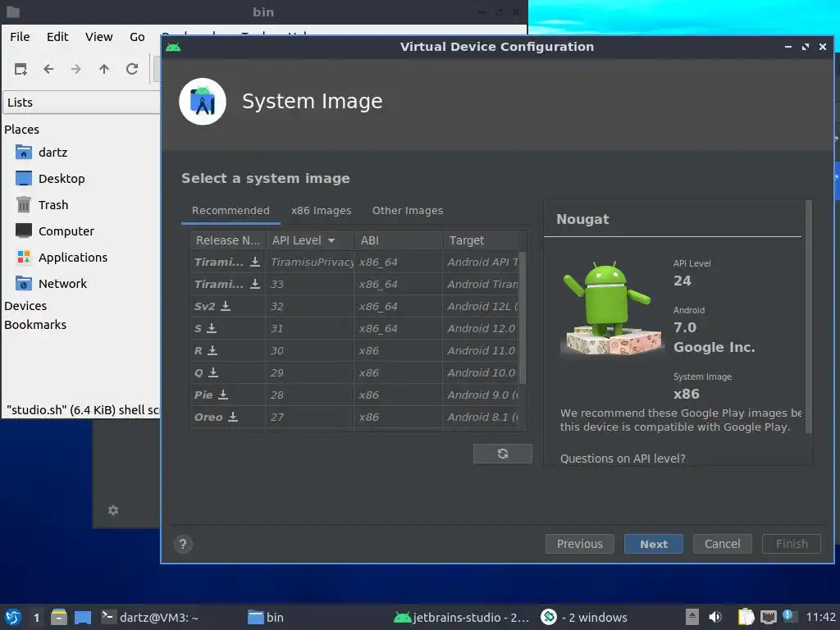Click the settings gear icon behind dialog
This screenshot has width=840, height=630.
click(113, 510)
